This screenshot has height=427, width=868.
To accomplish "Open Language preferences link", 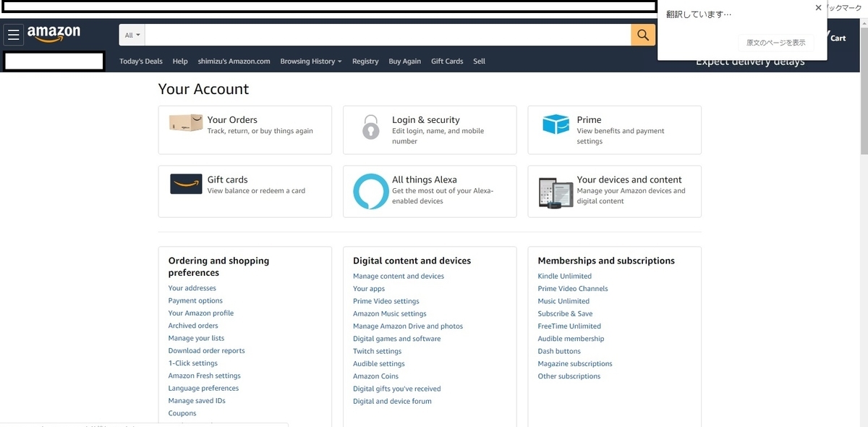I will click(x=203, y=389).
